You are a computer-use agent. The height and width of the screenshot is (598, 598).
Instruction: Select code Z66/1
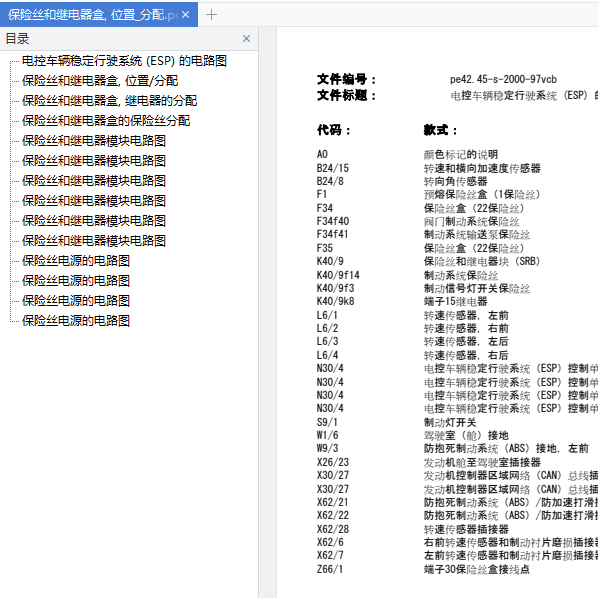330,569
